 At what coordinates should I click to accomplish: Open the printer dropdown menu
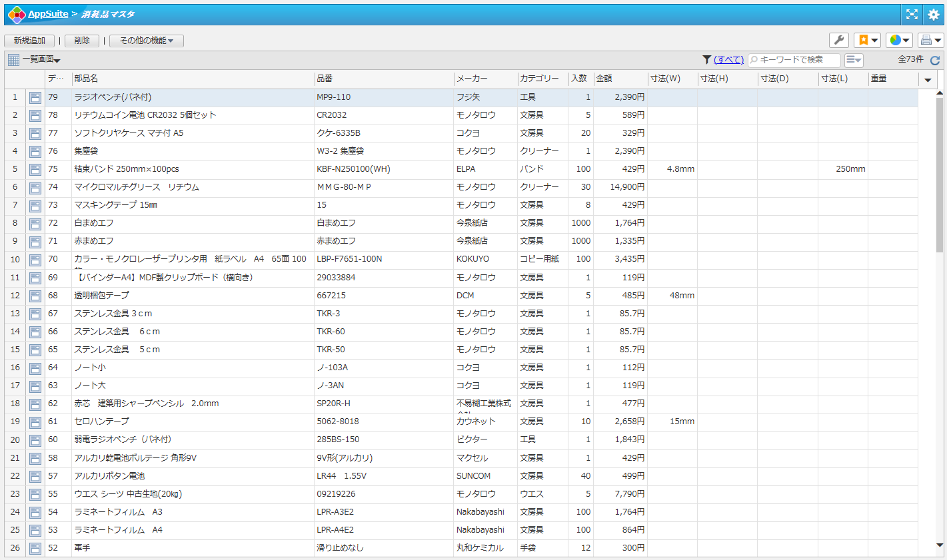[930, 41]
